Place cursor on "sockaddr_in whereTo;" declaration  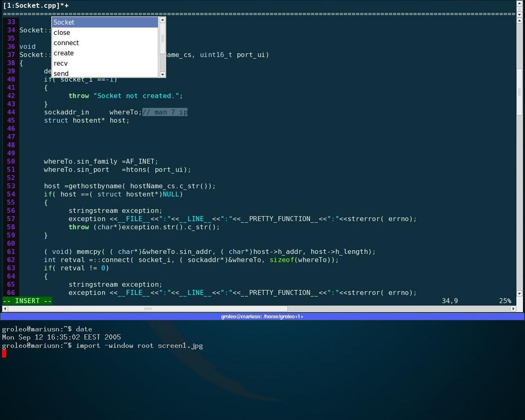click(x=93, y=112)
